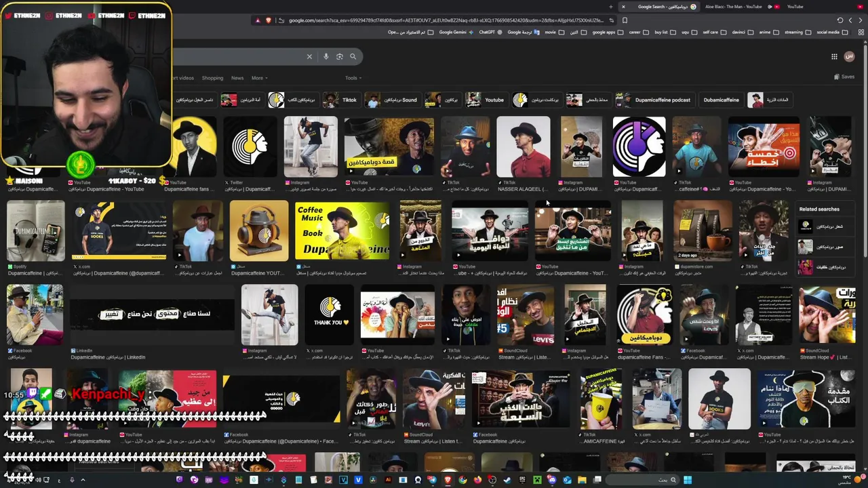Screen dimensions: 868x488
Task: Clear the search box with the X icon
Action: (309, 56)
